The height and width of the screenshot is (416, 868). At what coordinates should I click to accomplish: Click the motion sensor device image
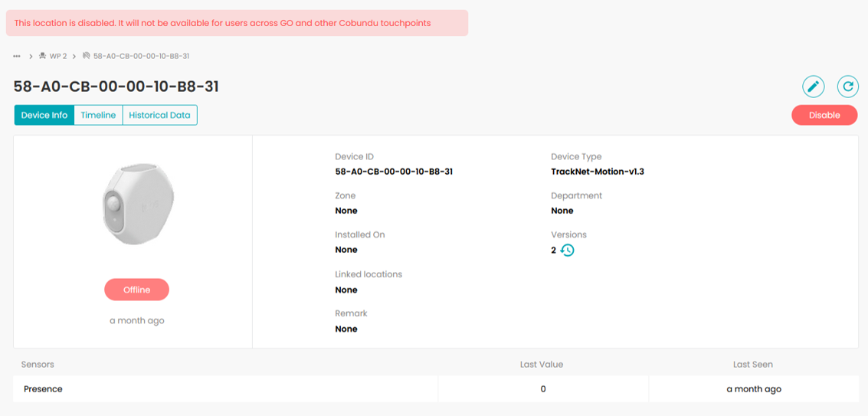(x=139, y=205)
